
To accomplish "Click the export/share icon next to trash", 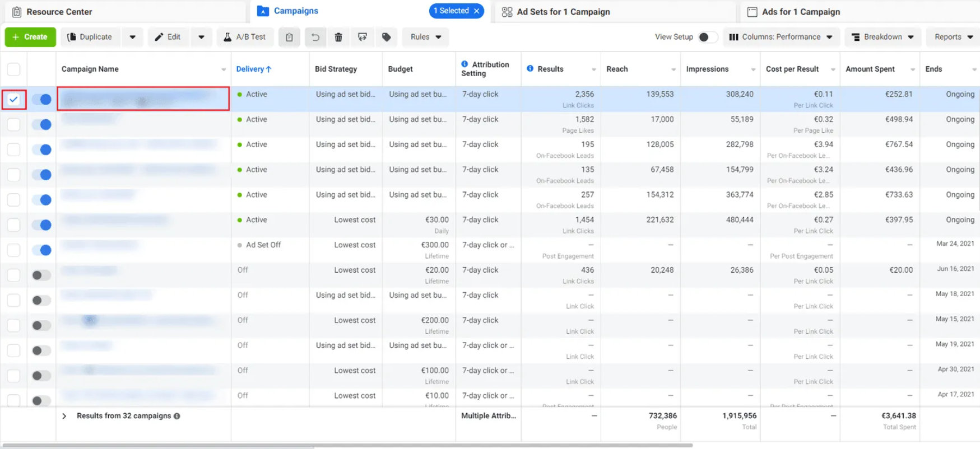I will pos(363,37).
